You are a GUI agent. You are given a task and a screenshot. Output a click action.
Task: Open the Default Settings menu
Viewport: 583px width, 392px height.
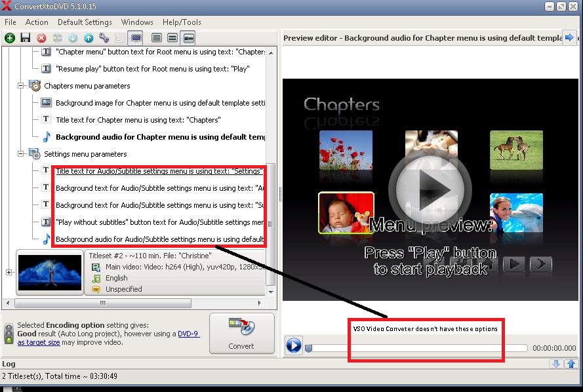coord(85,22)
